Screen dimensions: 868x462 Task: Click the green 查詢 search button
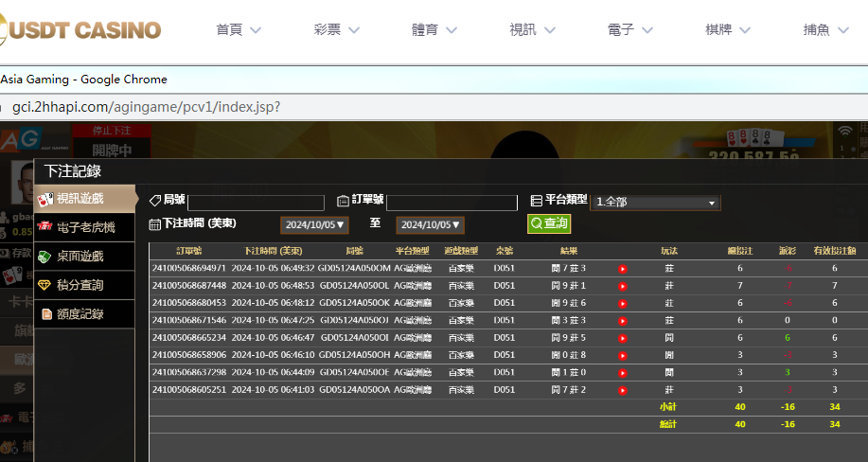tap(549, 223)
